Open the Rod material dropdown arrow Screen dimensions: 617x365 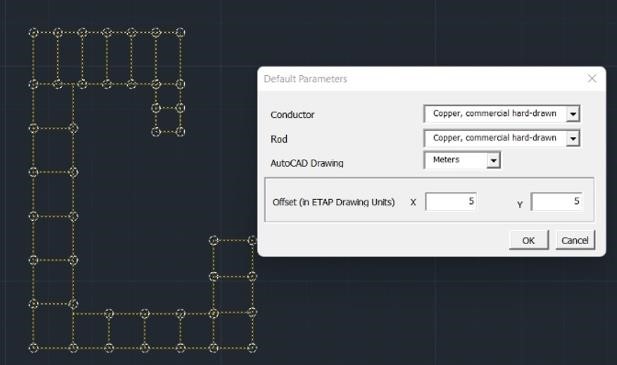pyautogui.click(x=573, y=138)
